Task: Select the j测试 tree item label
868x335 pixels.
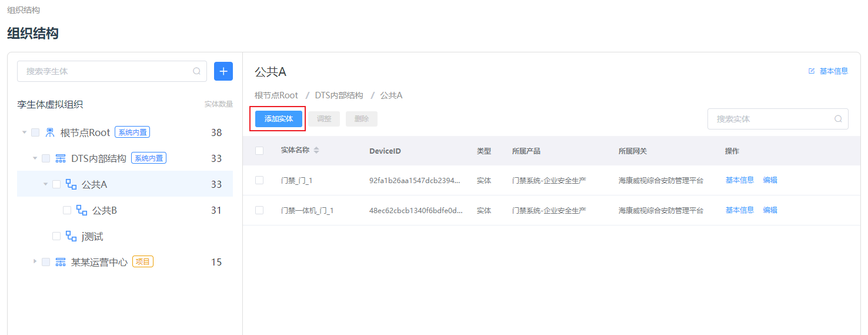Action: coord(92,236)
